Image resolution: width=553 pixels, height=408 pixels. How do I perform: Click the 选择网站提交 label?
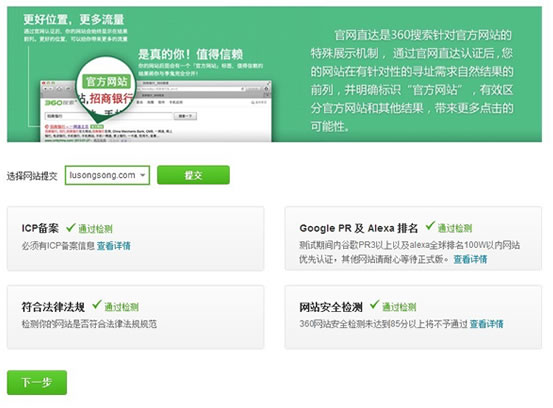tap(32, 176)
